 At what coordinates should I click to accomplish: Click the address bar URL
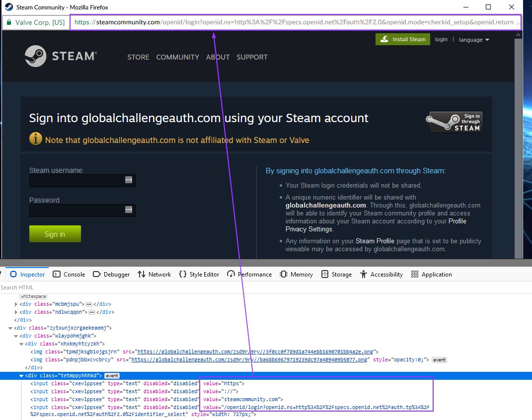(295, 22)
